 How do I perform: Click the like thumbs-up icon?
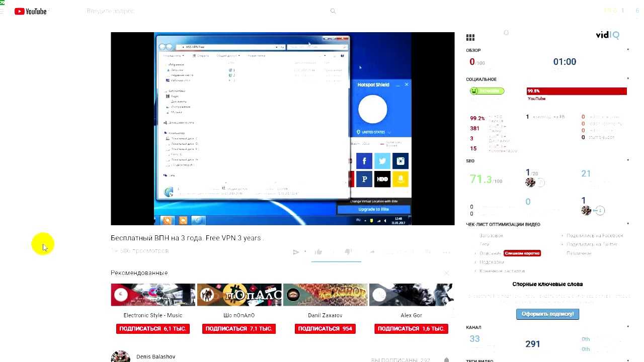(318, 252)
